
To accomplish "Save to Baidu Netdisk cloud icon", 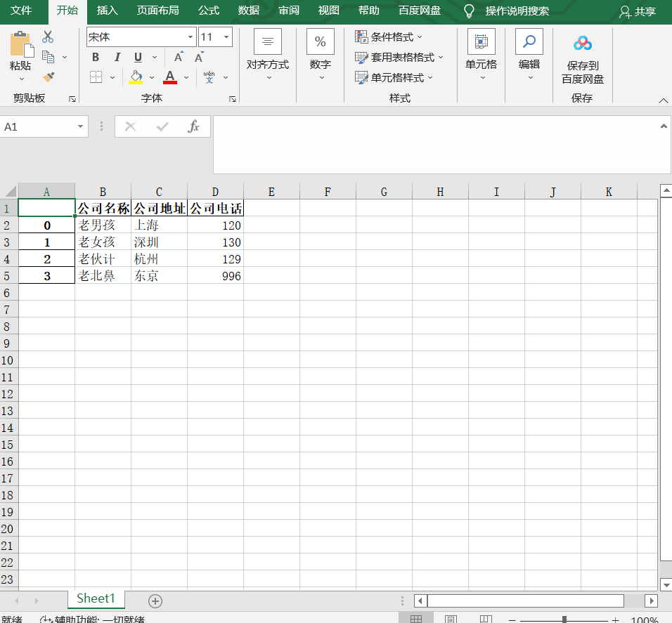I will (x=583, y=44).
